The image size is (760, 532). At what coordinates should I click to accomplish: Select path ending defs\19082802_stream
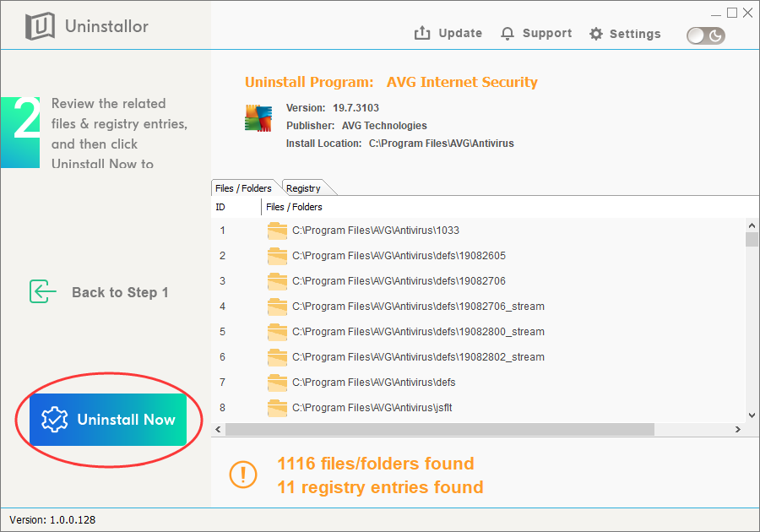(x=418, y=357)
